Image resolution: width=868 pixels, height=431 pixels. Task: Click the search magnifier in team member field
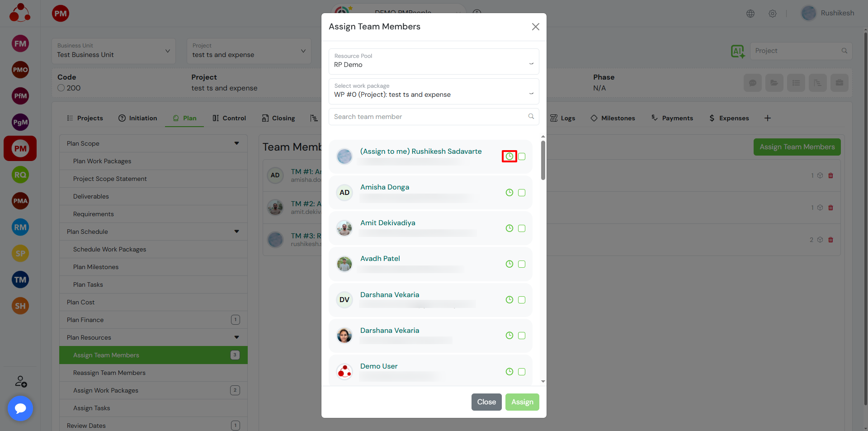pyautogui.click(x=531, y=117)
